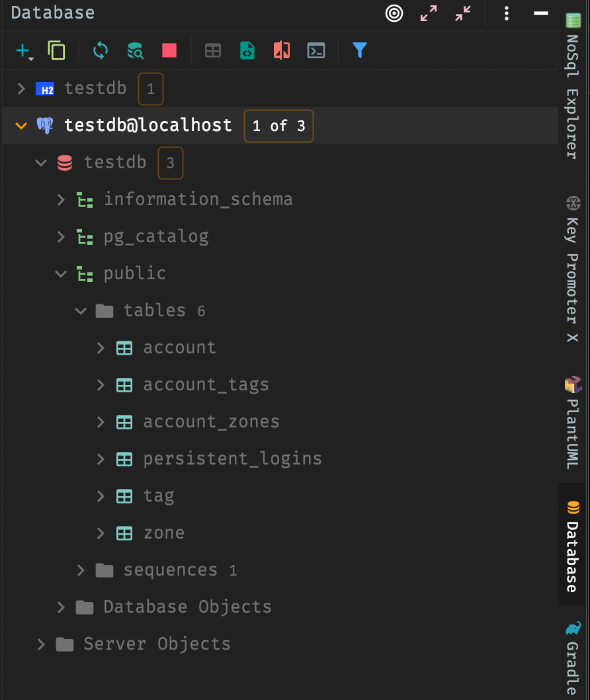This screenshot has height=700, width=590.
Task: Click the '1 of 3' schema selector badge
Action: pyautogui.click(x=278, y=126)
